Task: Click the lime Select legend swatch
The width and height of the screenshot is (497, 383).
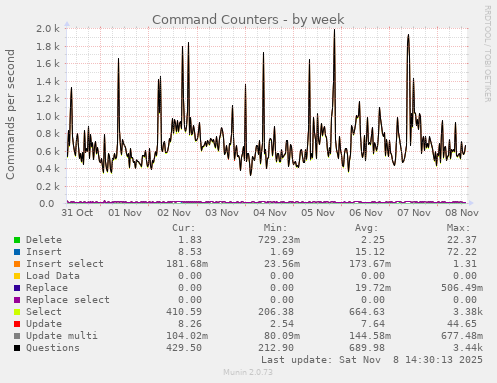Action: [x=17, y=312]
